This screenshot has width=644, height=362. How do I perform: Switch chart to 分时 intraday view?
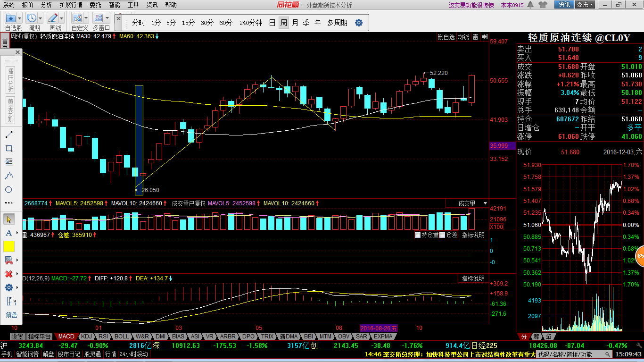(x=139, y=23)
